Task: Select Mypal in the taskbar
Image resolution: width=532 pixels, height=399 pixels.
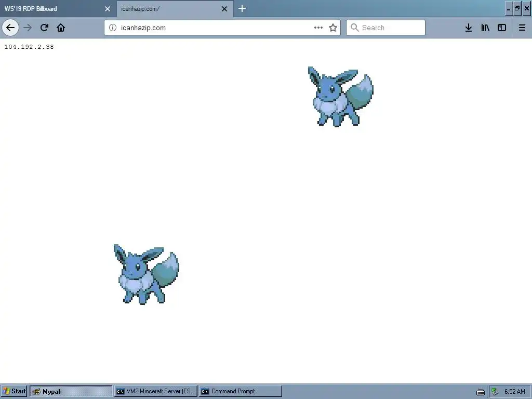Action: pyautogui.click(x=71, y=391)
